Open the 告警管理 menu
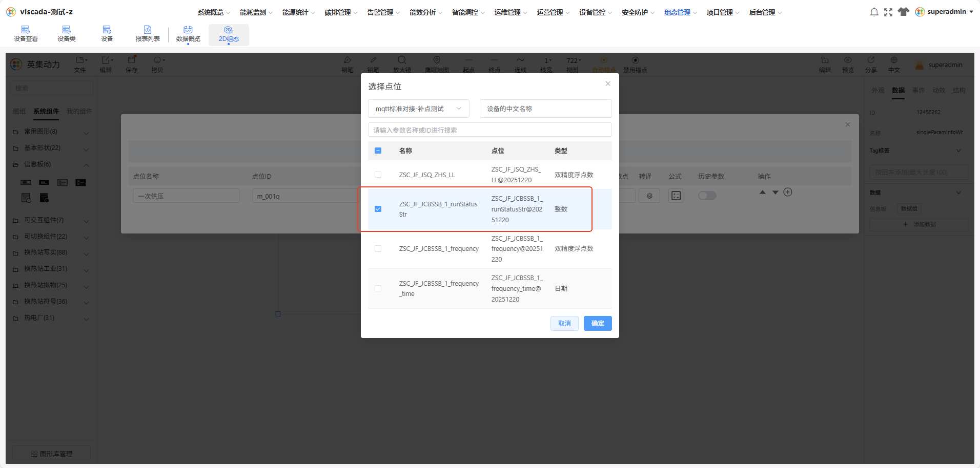The image size is (980, 468). 383,12
